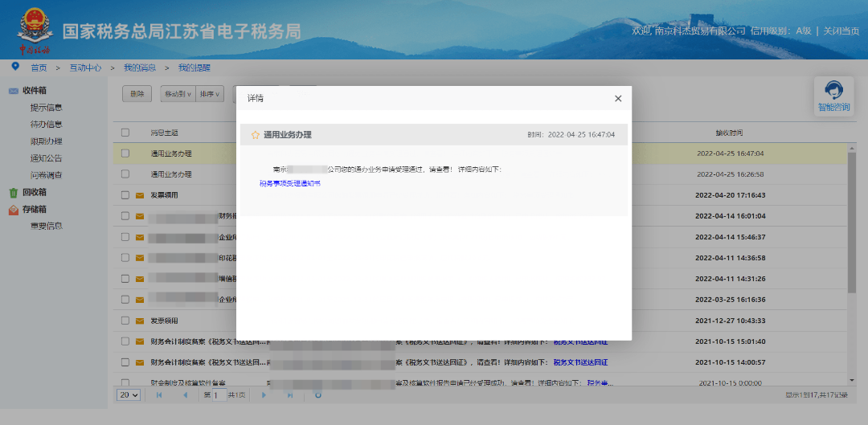Check the box for 发票领用 dated 2022-04-20

pyautogui.click(x=125, y=195)
